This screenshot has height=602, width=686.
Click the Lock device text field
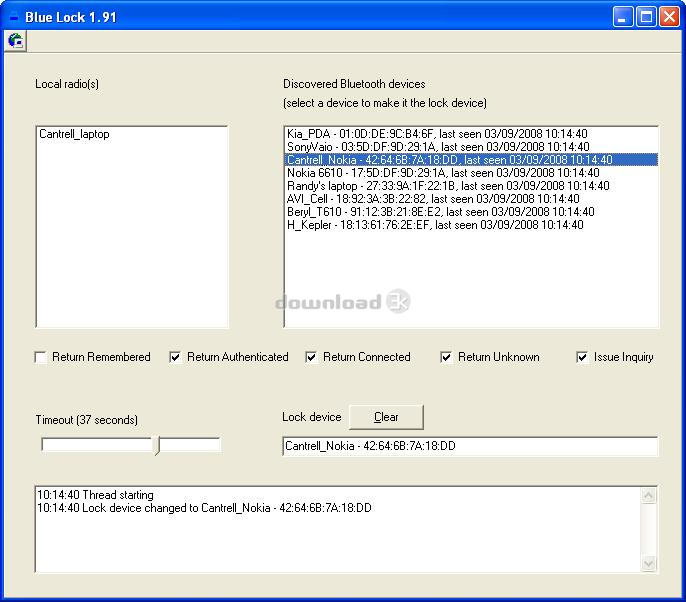pyautogui.click(x=470, y=446)
